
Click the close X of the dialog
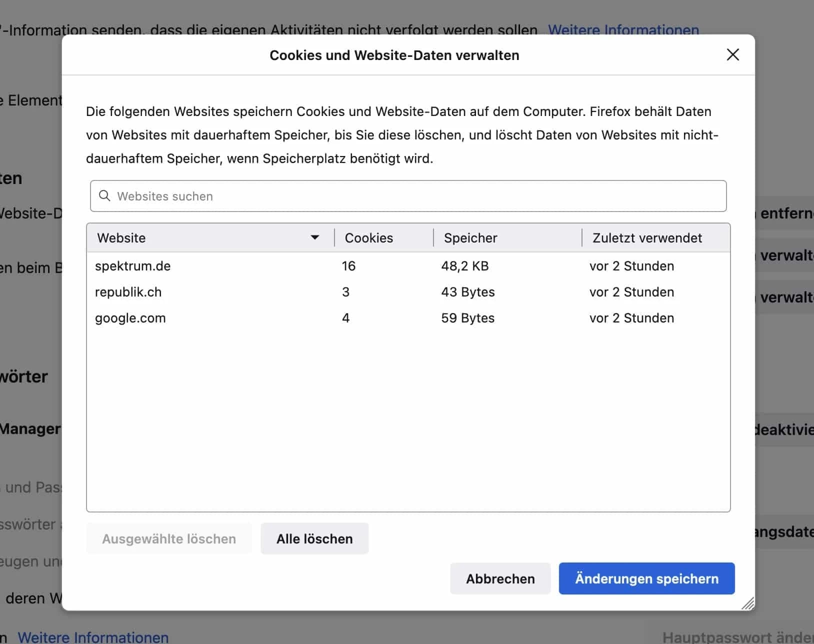(x=733, y=54)
